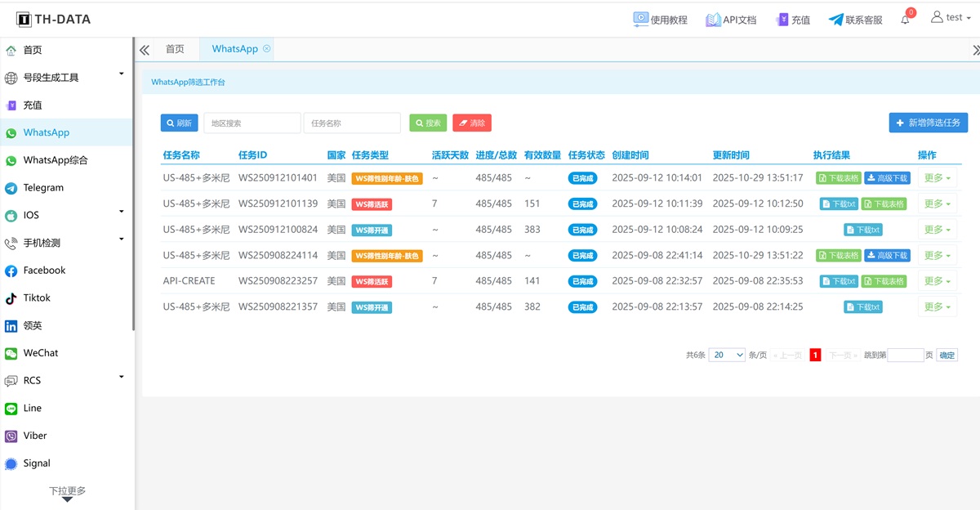Close the WhatsApp tab
This screenshot has width=980, height=510.
coord(266,49)
